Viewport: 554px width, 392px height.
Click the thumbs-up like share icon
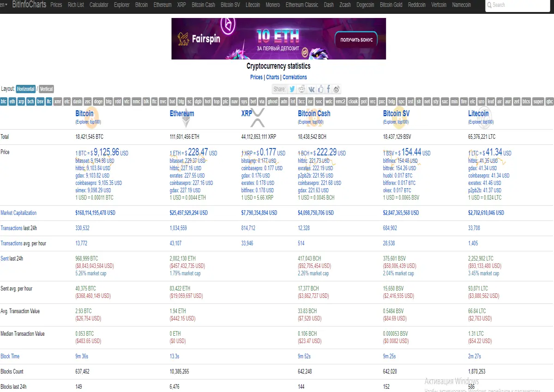click(x=320, y=89)
